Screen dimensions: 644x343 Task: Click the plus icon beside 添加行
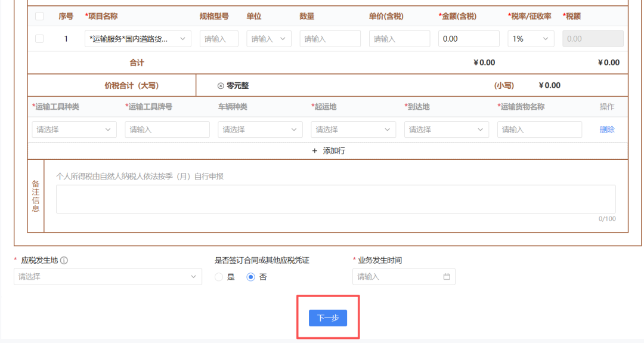pos(315,151)
